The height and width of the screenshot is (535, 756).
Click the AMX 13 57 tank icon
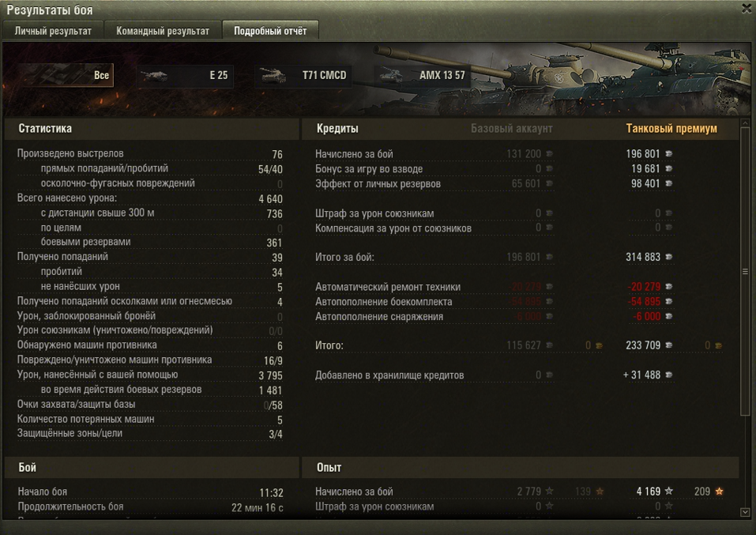coord(391,75)
